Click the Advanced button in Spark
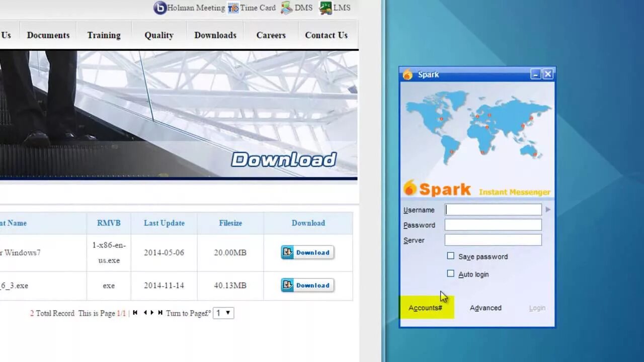 (486, 308)
